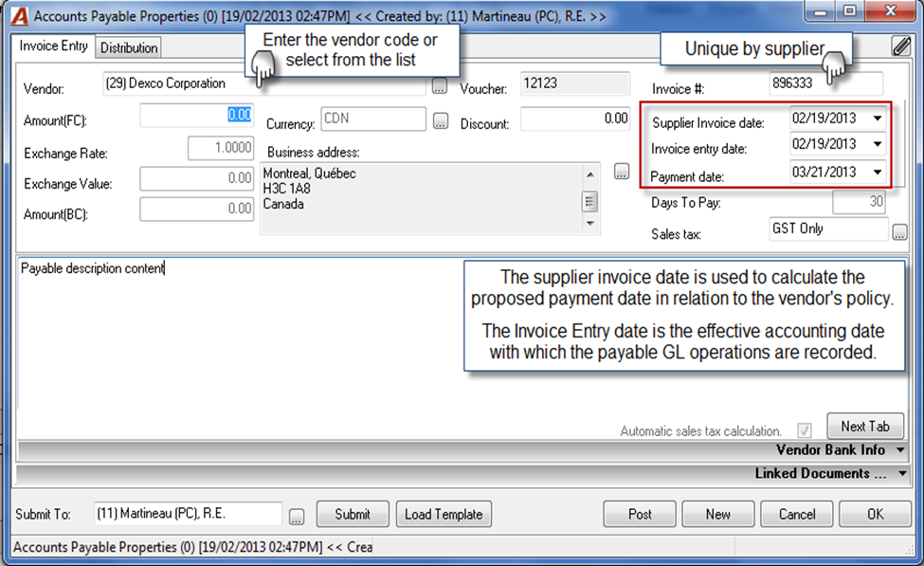Click the New button
Image resolution: width=924 pixels, height=566 pixels.
click(717, 514)
